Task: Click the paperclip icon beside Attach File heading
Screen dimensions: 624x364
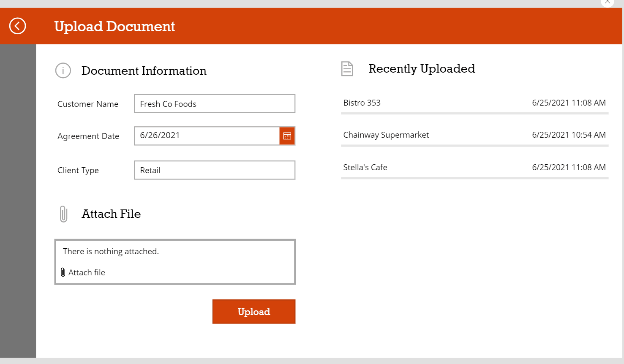Action: (x=63, y=214)
